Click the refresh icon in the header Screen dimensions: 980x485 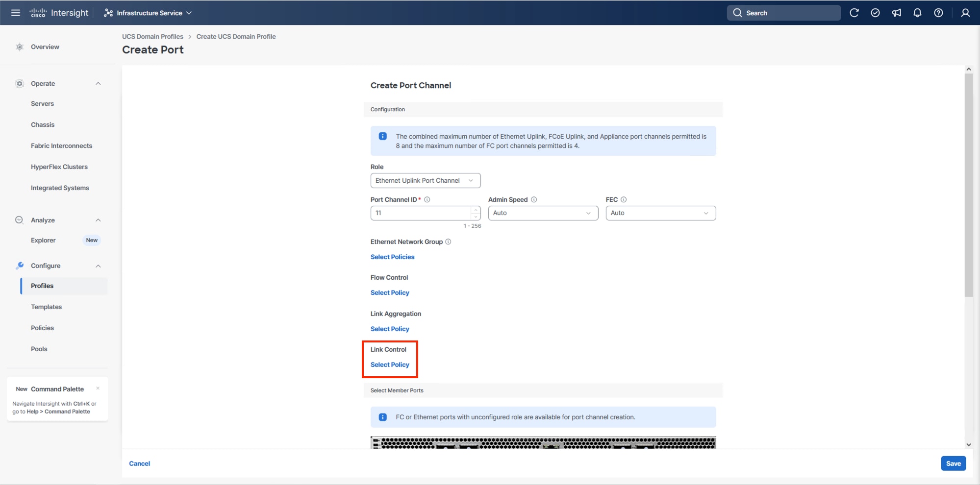tap(854, 13)
